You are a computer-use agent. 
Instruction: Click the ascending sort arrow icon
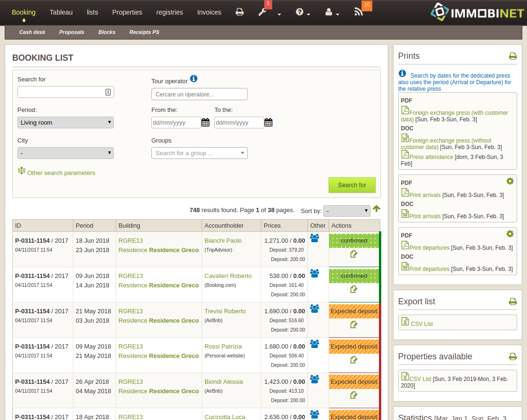tap(377, 208)
